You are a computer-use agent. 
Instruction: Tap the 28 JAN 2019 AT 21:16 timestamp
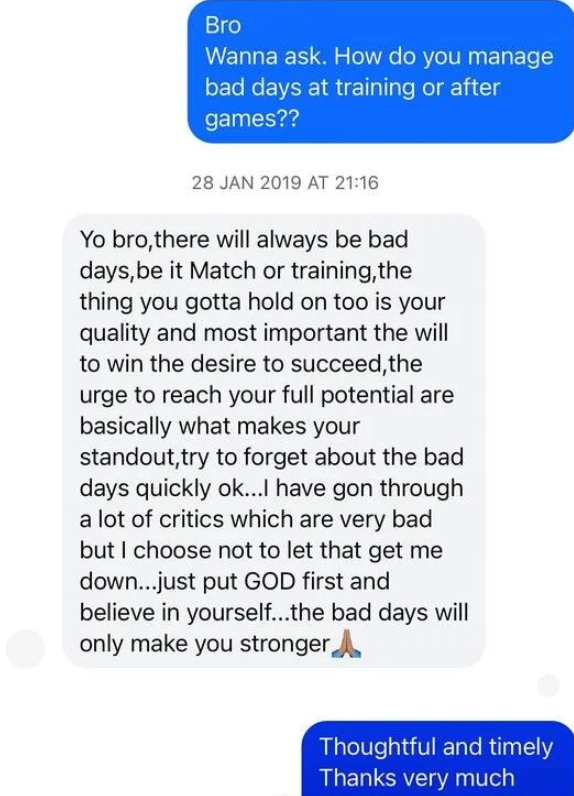285,182
